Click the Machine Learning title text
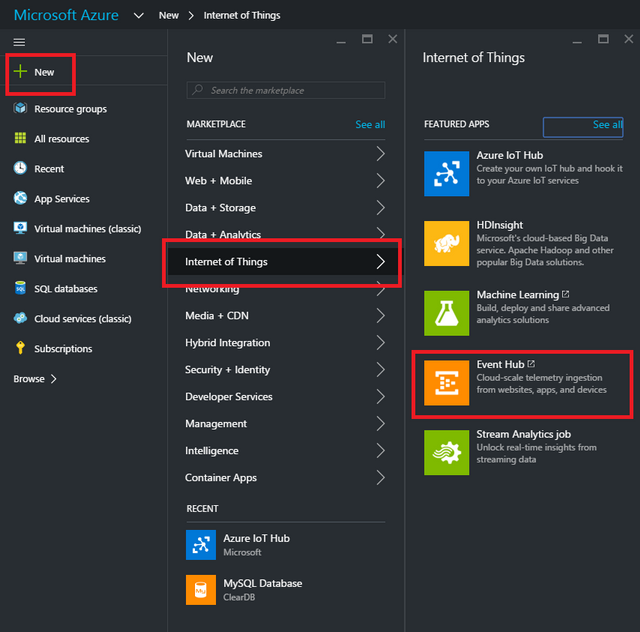This screenshot has height=632, width=640. click(518, 295)
